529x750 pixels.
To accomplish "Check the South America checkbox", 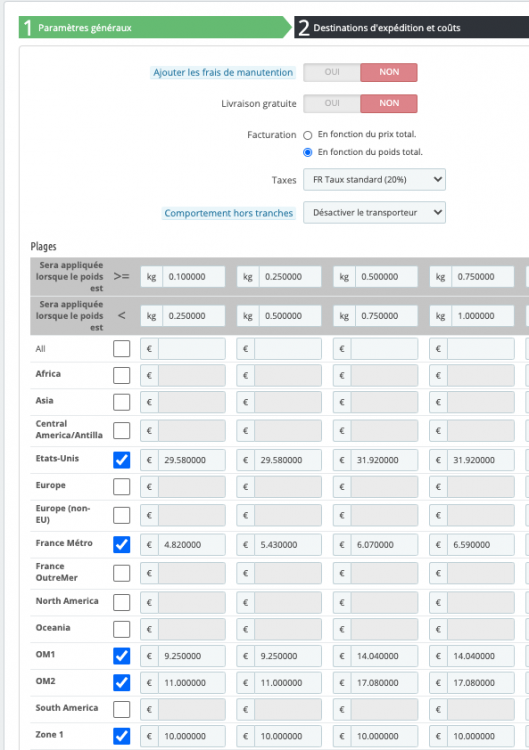I will point(121,709).
